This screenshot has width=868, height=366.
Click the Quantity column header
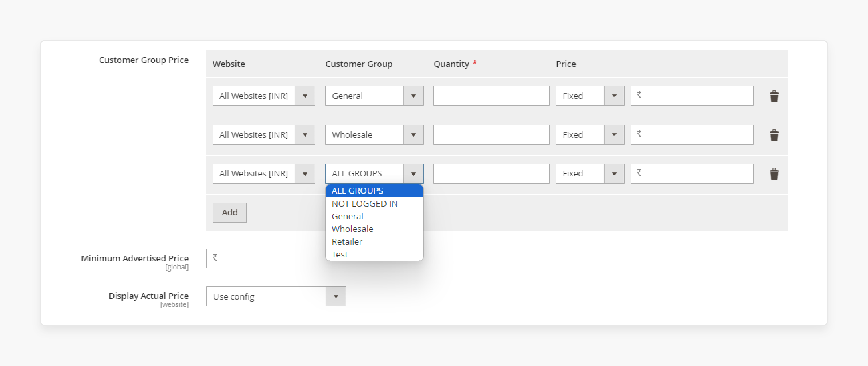point(451,64)
